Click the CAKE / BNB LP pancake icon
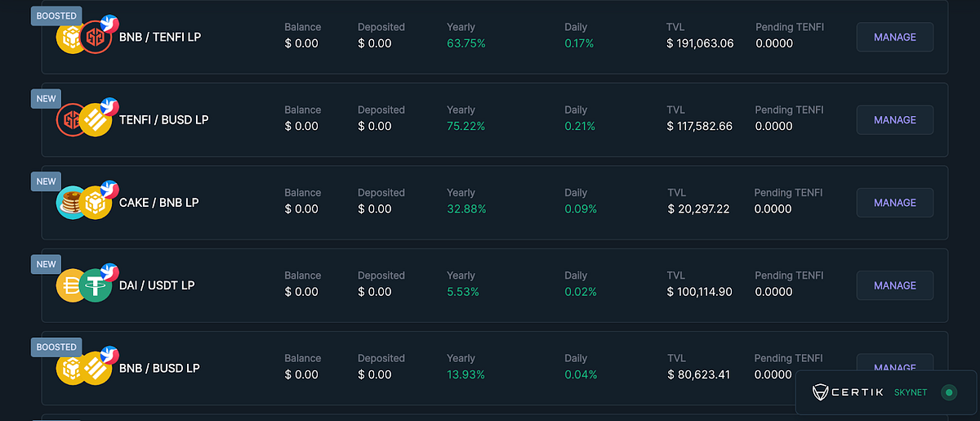Viewport: 980px width, 421px height. (71, 203)
